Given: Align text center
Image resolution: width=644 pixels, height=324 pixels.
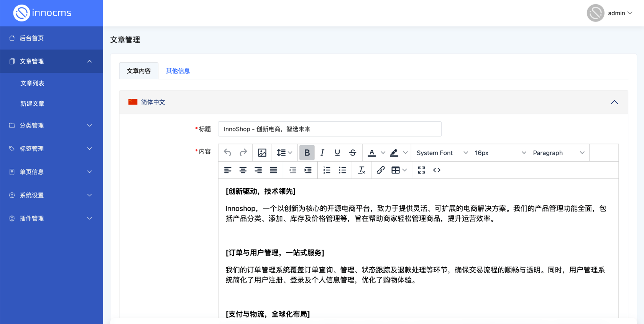Looking at the screenshot, I should 243,170.
